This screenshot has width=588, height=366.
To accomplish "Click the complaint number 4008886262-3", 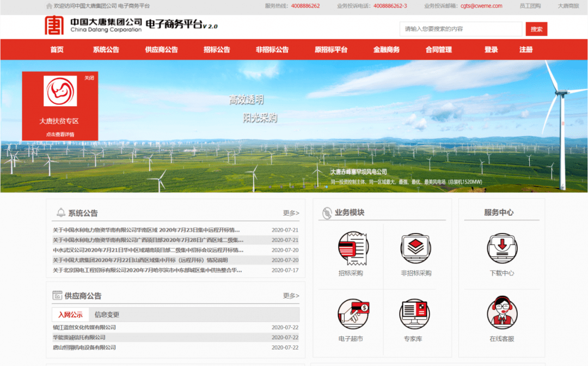I will tap(390, 6).
